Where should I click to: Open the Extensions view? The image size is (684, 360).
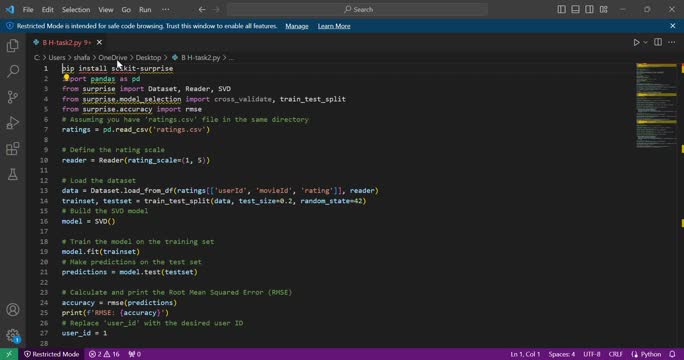[x=13, y=149]
